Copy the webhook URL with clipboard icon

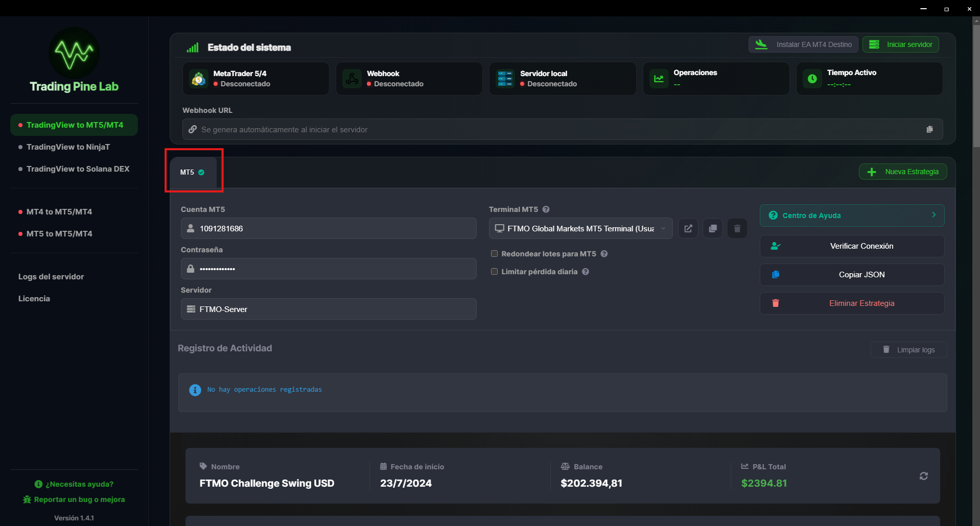(x=929, y=130)
